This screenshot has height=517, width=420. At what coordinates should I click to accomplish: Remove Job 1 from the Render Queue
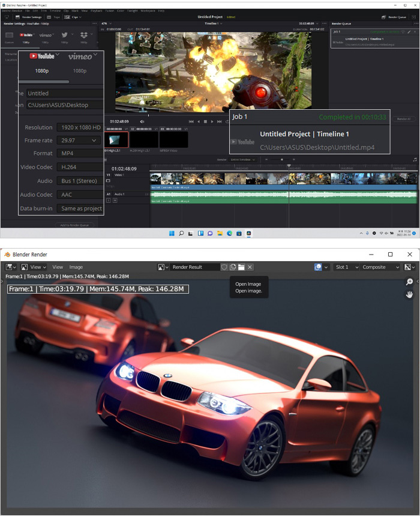pos(415,32)
